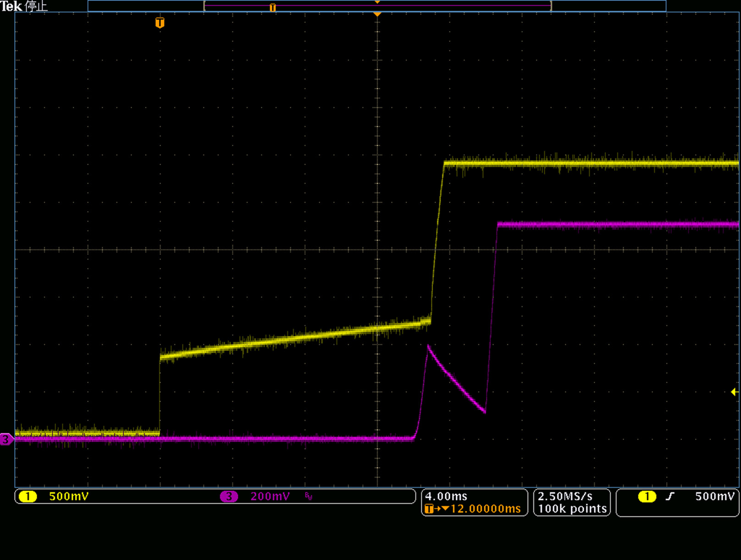Click the 12.00000ms trigger delay value
741x560 pixels.
coord(486,509)
